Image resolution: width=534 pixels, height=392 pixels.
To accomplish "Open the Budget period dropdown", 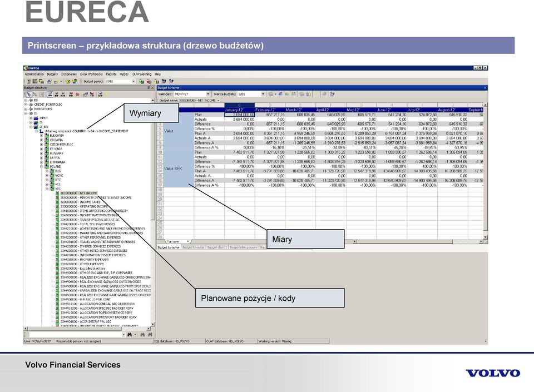I will coord(133,81).
